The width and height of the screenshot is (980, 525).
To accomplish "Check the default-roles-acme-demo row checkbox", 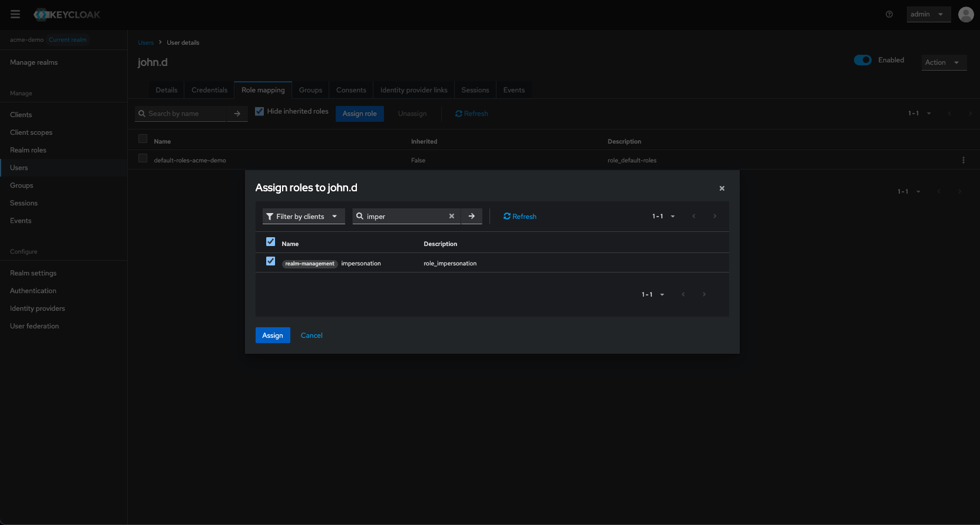I will coord(143,158).
